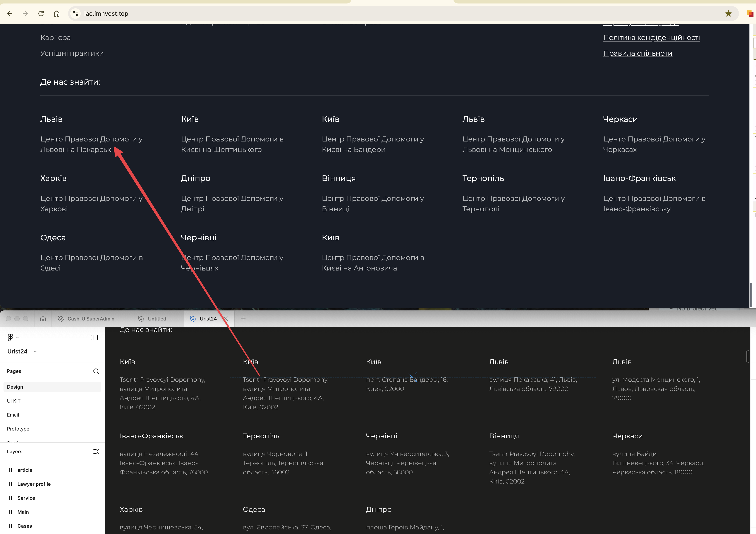Toggle the sidebar panel icon in Figma
Screen dimensions: 756x534
(94, 337)
